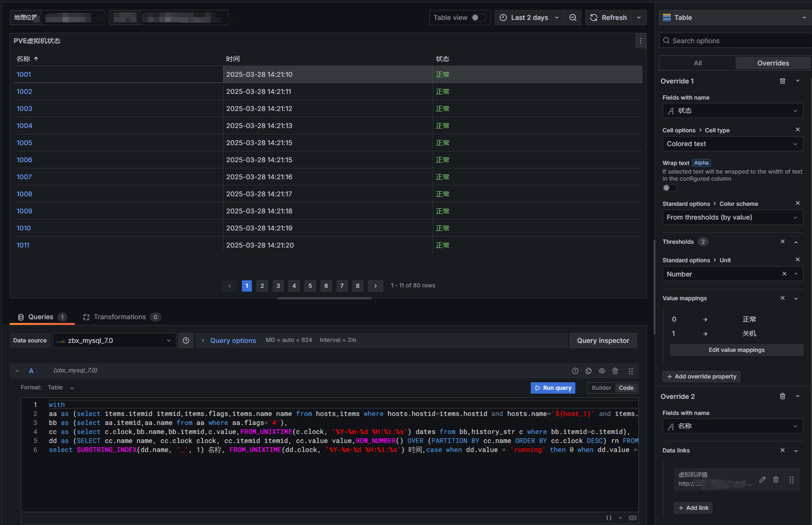Open the editor keyboard shortcuts icon

pyautogui.click(x=633, y=518)
